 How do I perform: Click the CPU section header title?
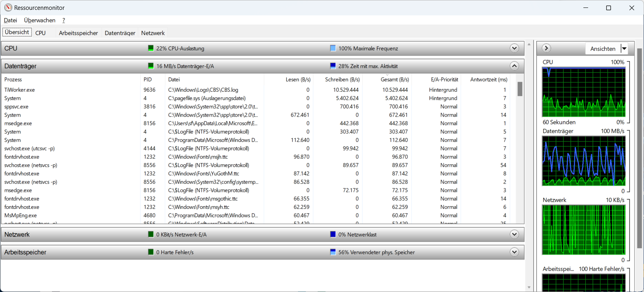[11, 48]
